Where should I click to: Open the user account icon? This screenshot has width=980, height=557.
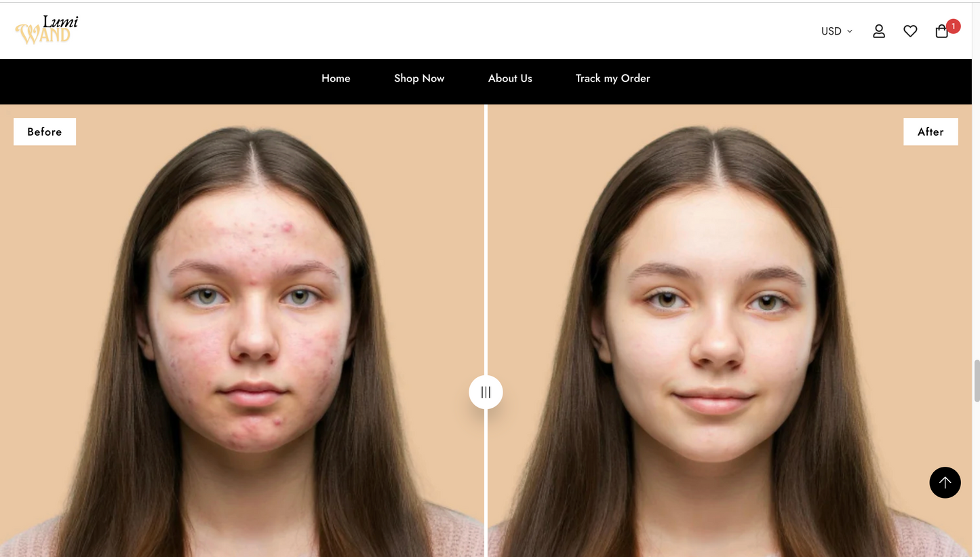[x=879, y=31]
